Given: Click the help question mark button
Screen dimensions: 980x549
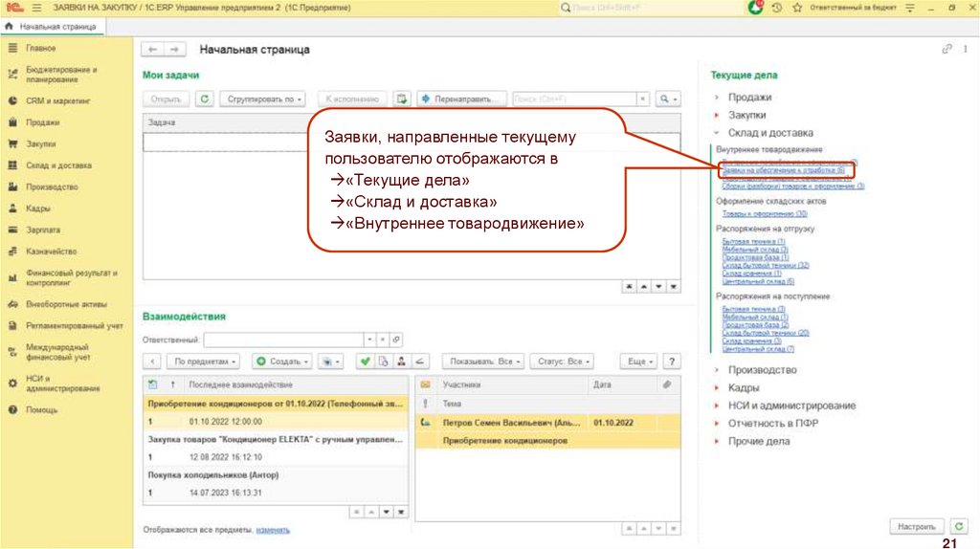Looking at the screenshot, I should coord(672,362).
